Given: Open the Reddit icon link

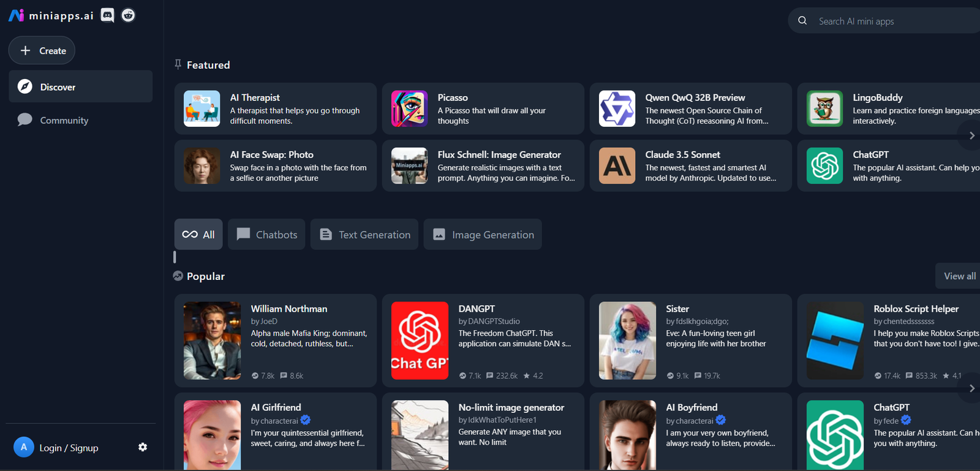Looking at the screenshot, I should [128, 15].
